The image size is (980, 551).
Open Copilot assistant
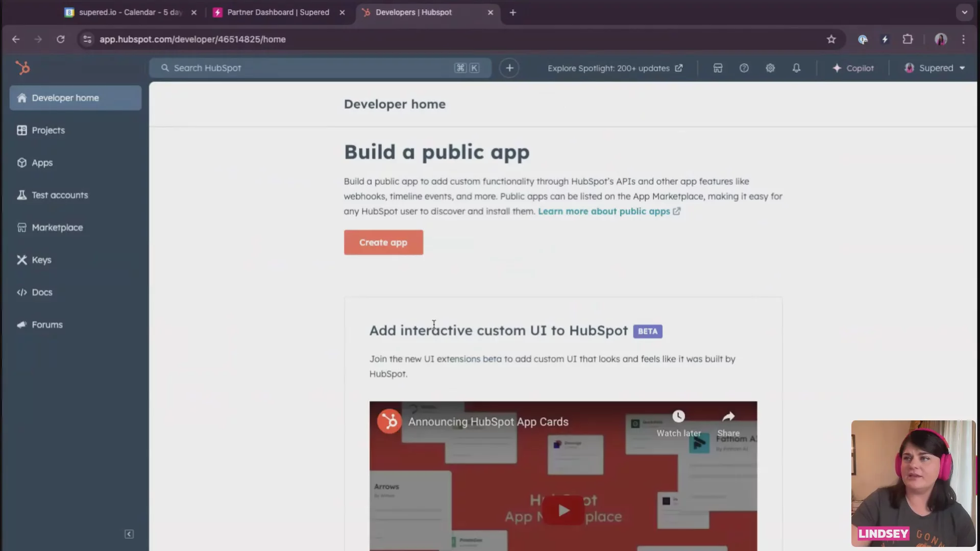[853, 68]
